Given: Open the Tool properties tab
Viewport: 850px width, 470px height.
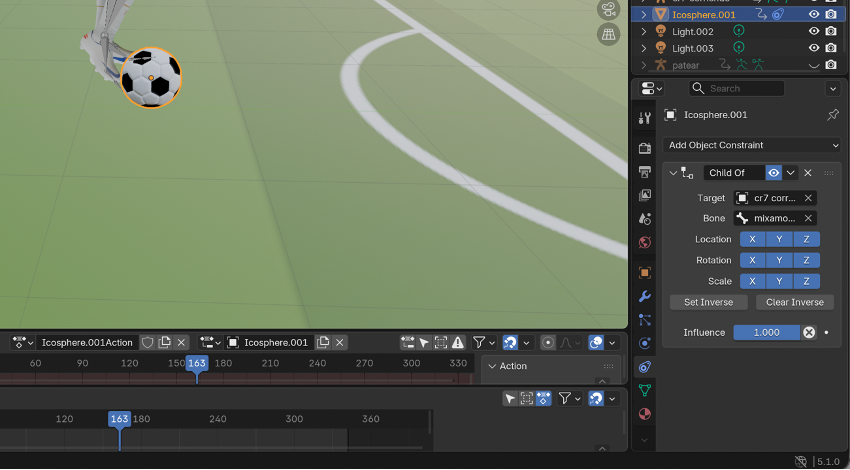Looking at the screenshot, I should click(x=645, y=118).
